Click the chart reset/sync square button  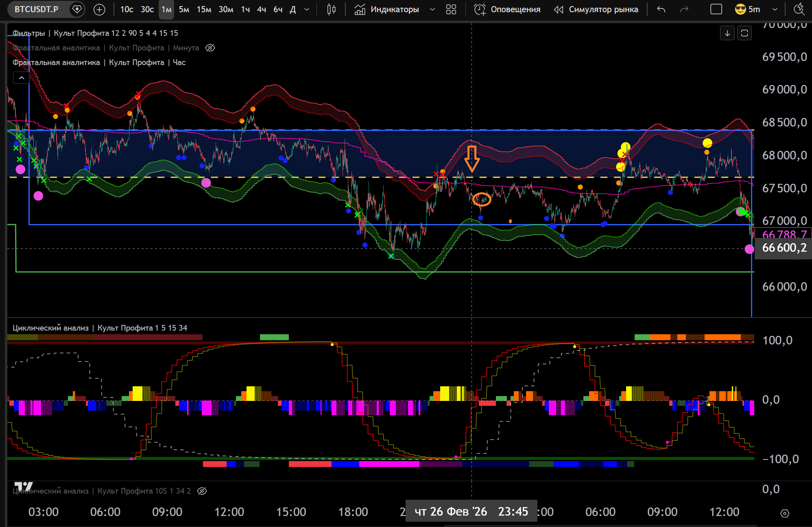tap(744, 33)
